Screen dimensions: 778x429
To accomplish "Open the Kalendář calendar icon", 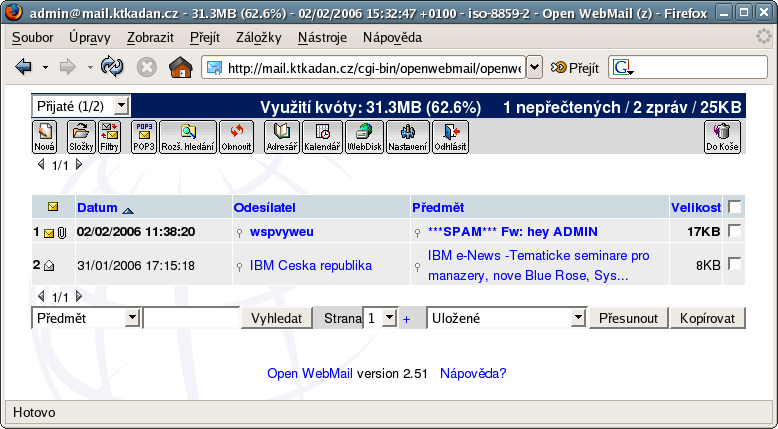I will (x=323, y=136).
